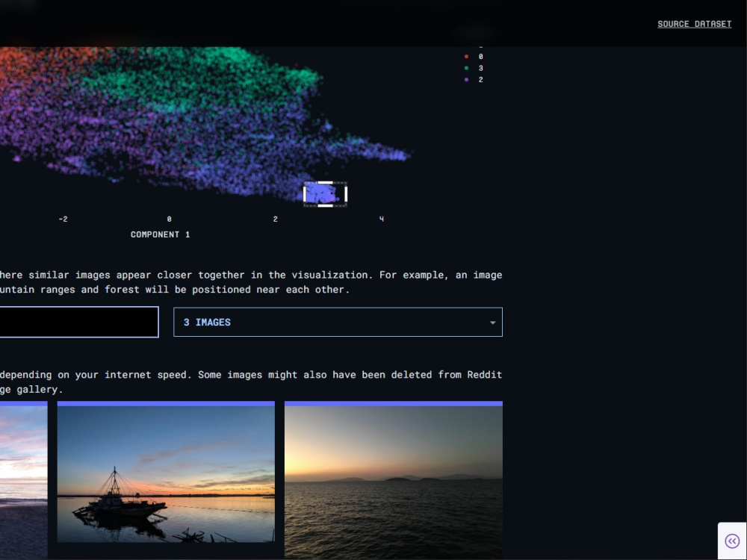Focus the black input field left of dropdown
Image resolution: width=747 pixels, height=560 pixels.
pos(79,322)
